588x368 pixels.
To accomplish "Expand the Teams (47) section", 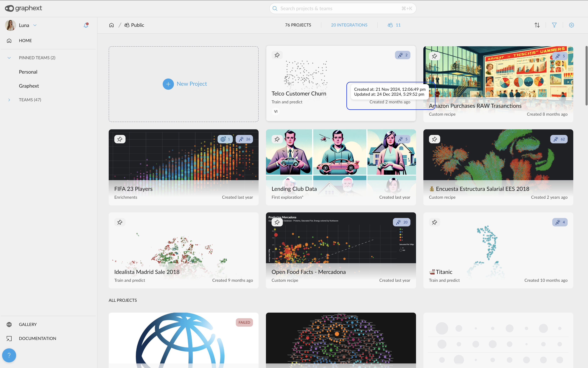I will tap(9, 100).
